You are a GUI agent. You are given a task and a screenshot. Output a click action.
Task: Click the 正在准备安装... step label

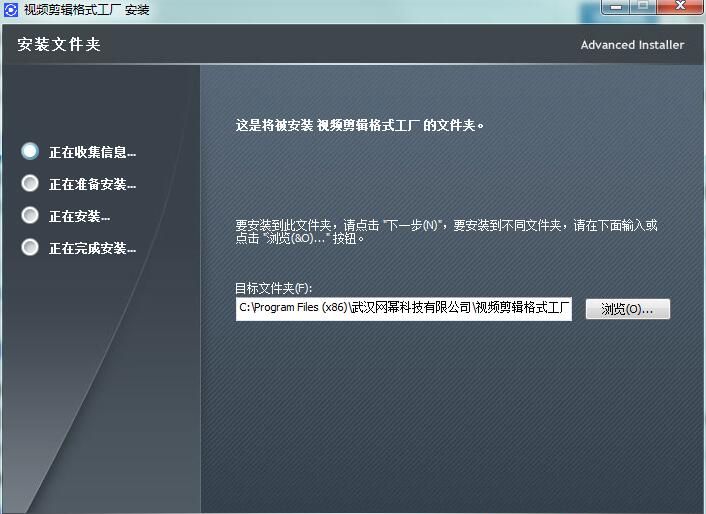click(92, 185)
